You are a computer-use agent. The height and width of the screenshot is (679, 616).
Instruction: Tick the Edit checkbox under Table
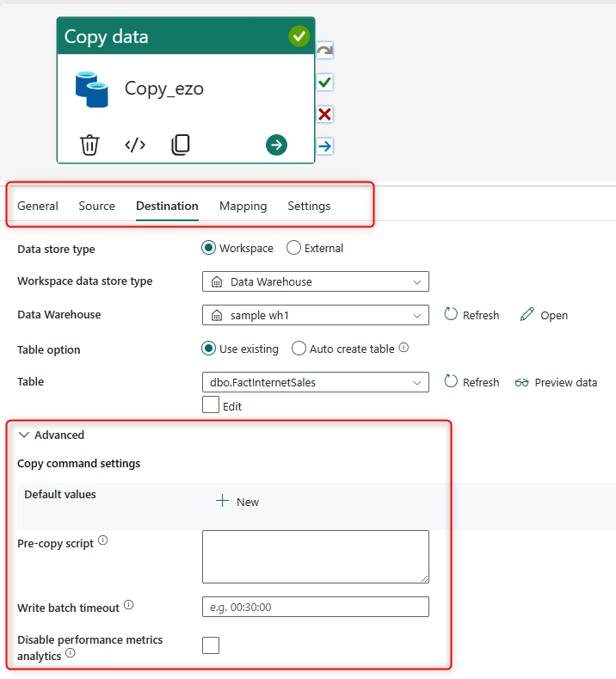(x=211, y=405)
